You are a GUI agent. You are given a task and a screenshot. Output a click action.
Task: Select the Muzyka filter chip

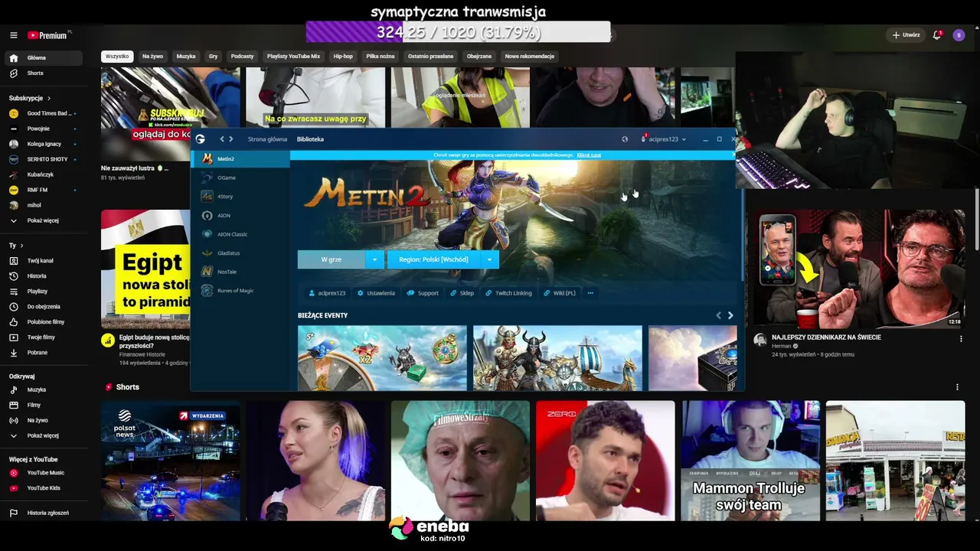pos(186,57)
